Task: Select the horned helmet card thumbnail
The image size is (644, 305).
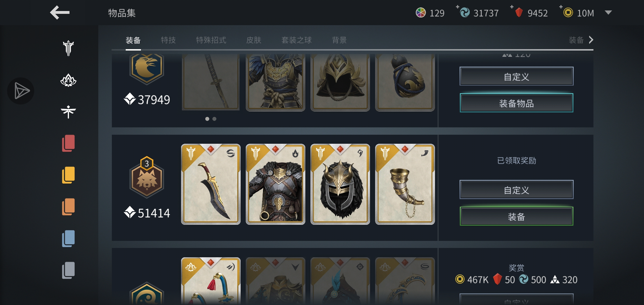Action: pos(340,184)
